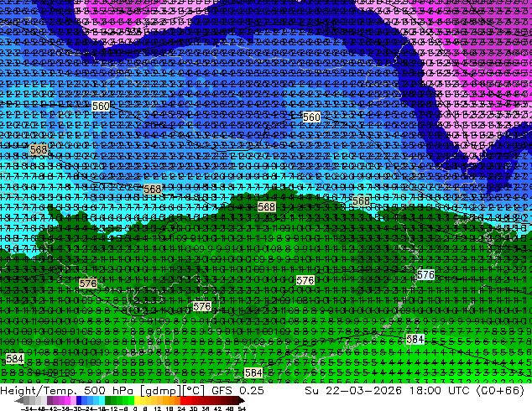
Task: Select the darkest green legend swatch
Action: pos(107,400)
